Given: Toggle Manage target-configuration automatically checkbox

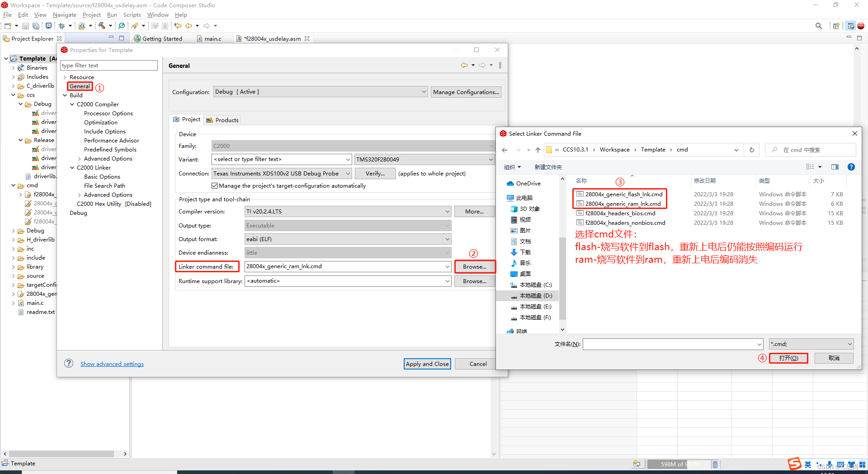Looking at the screenshot, I should (215, 185).
